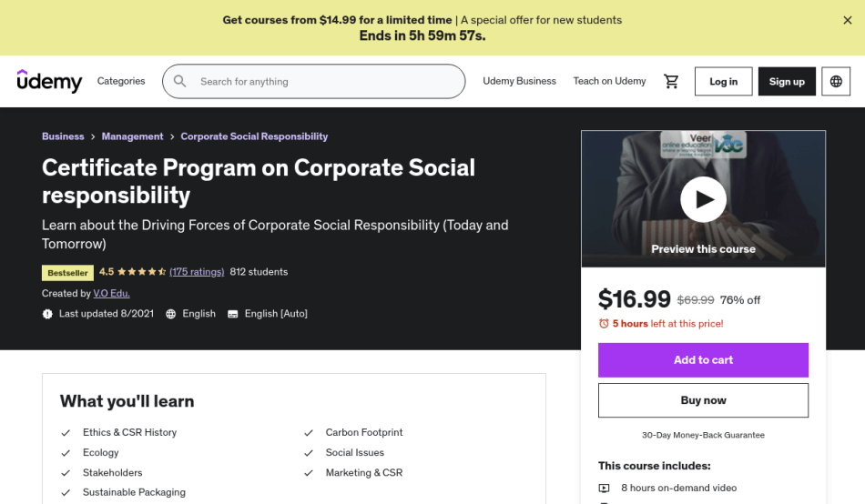Play the course preview video
The width and height of the screenshot is (865, 504).
point(703,199)
